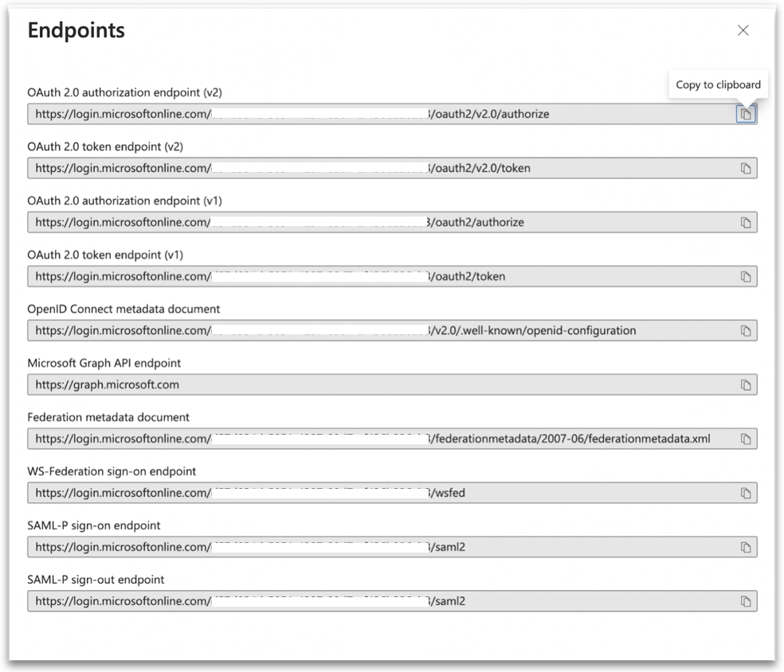Copy the SAML-P sign-out endpoint
The height and width of the screenshot is (672, 784).
(746, 601)
